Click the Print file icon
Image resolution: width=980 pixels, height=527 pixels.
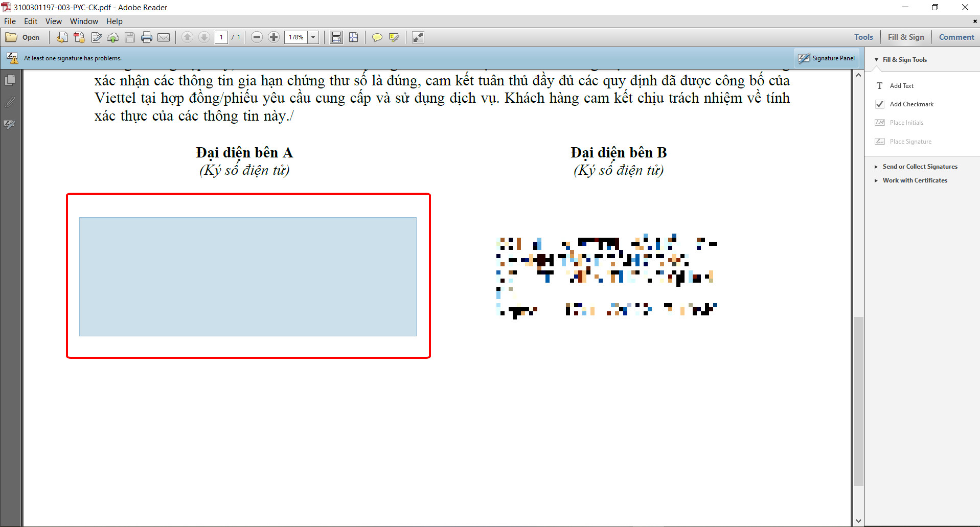click(x=147, y=37)
